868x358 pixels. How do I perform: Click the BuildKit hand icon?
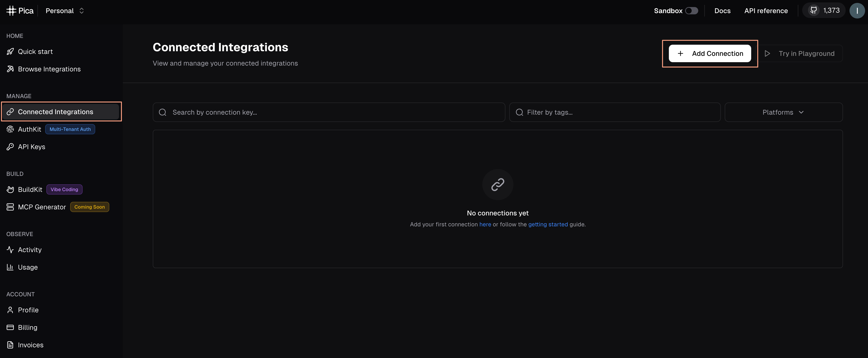(10, 189)
